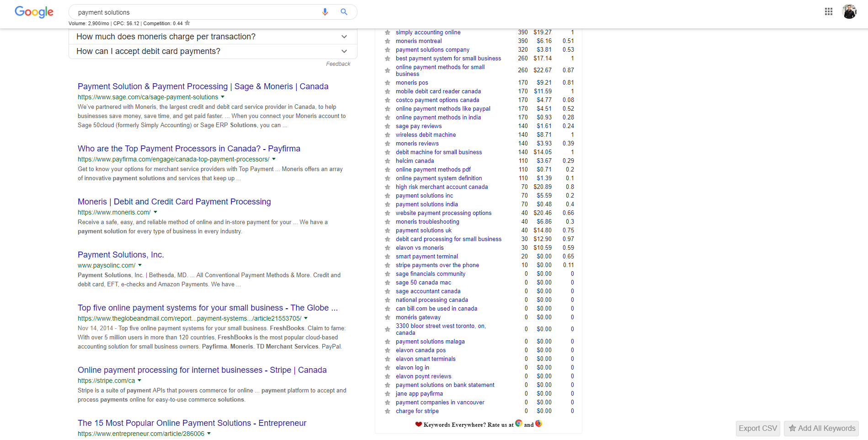The width and height of the screenshot is (868, 440).
Task: Open keyword 'payment companies in vancouver'
Action: click(x=440, y=402)
